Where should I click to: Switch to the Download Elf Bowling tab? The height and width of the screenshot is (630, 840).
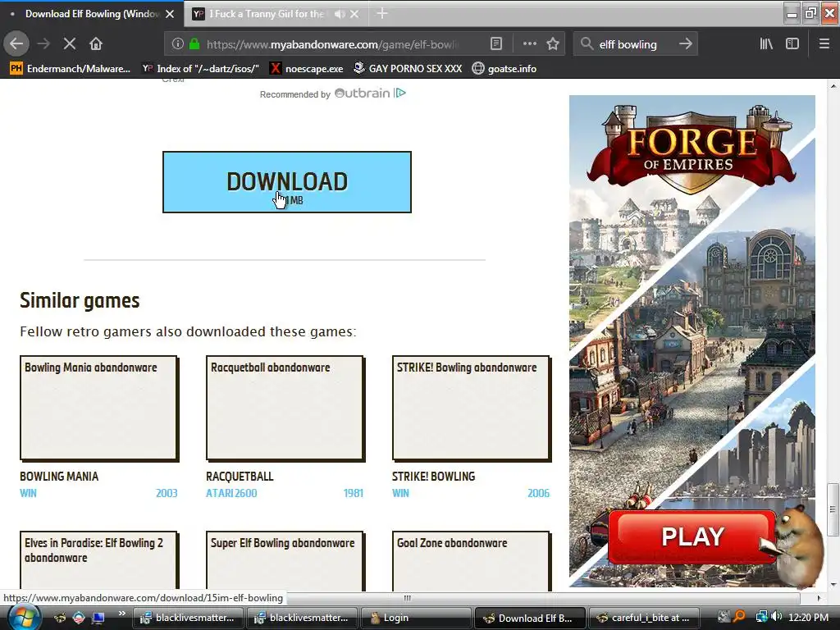(92, 14)
